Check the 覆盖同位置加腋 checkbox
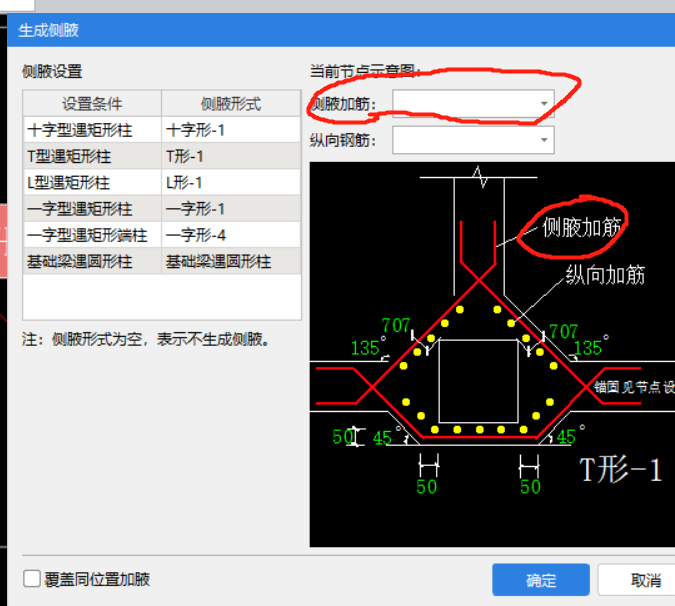The width and height of the screenshot is (675, 606). tap(32, 578)
